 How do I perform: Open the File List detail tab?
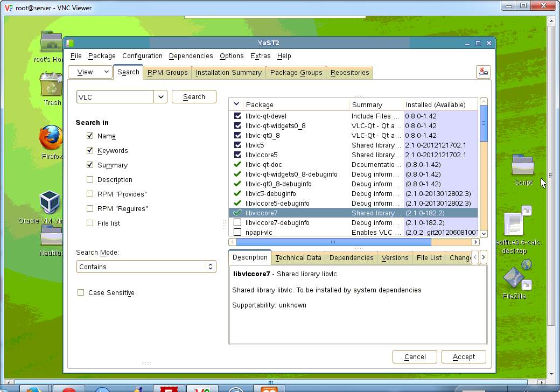429,258
